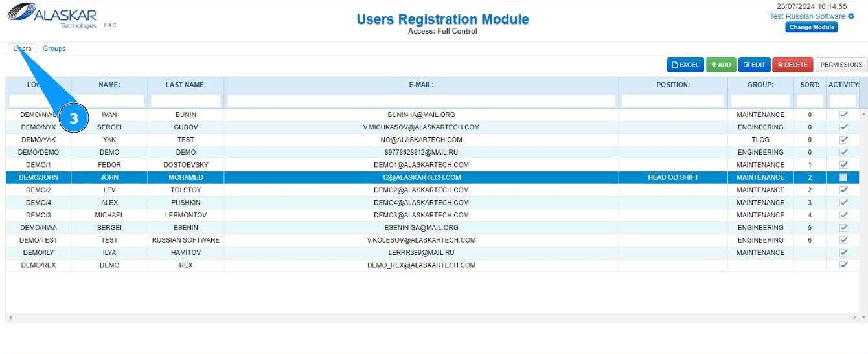Select the V.MICHKASOV@ALASKARTECH.COM email cell
This screenshot has height=354, width=868.
tap(421, 127)
